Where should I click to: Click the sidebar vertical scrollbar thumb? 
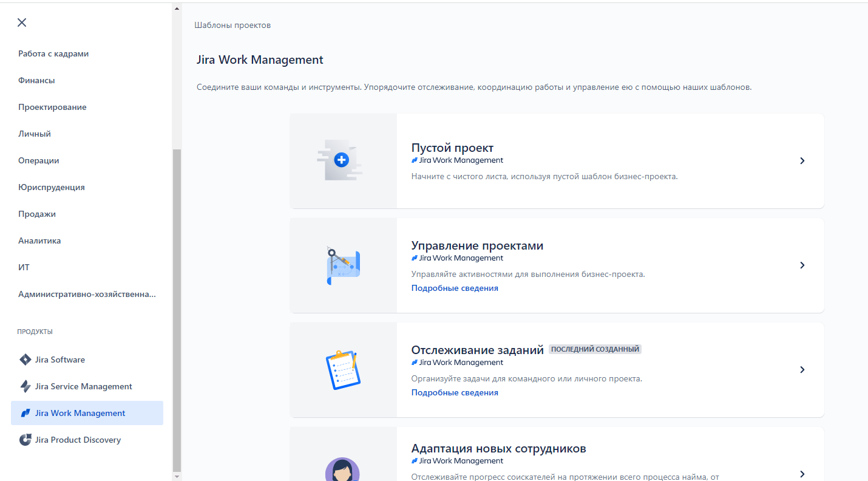(177, 310)
